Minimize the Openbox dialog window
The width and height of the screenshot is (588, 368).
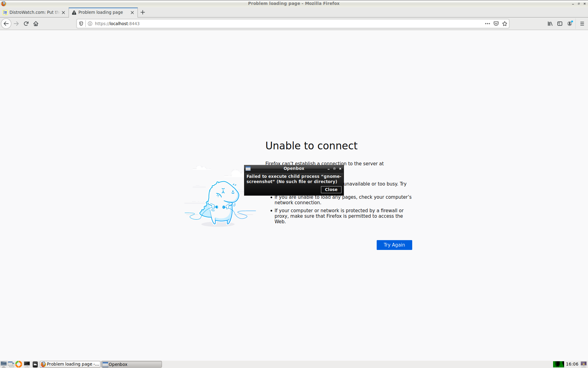tap(329, 169)
